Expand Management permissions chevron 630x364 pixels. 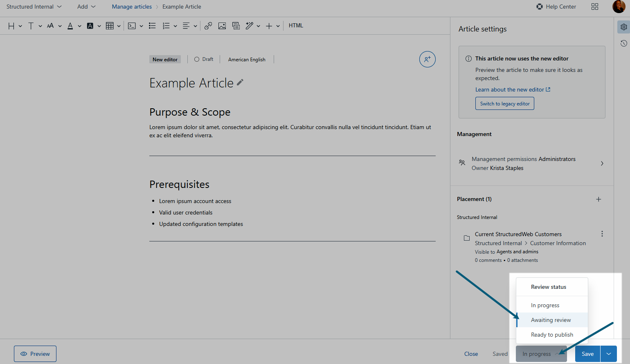click(602, 163)
